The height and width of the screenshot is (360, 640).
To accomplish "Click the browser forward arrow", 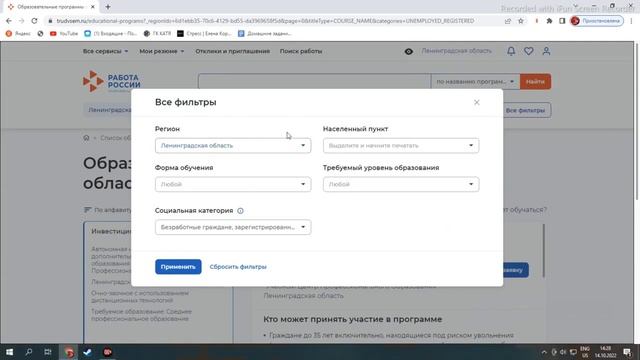I will coord(21,21).
